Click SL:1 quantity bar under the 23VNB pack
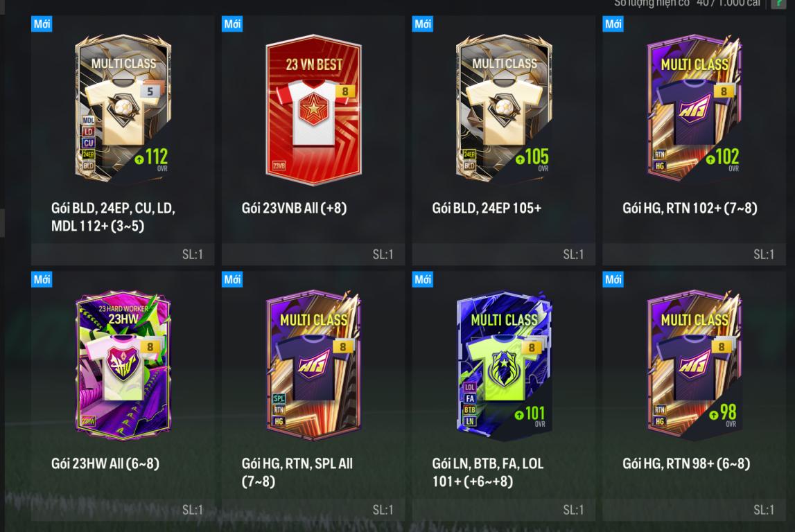795x532 pixels. (313, 254)
